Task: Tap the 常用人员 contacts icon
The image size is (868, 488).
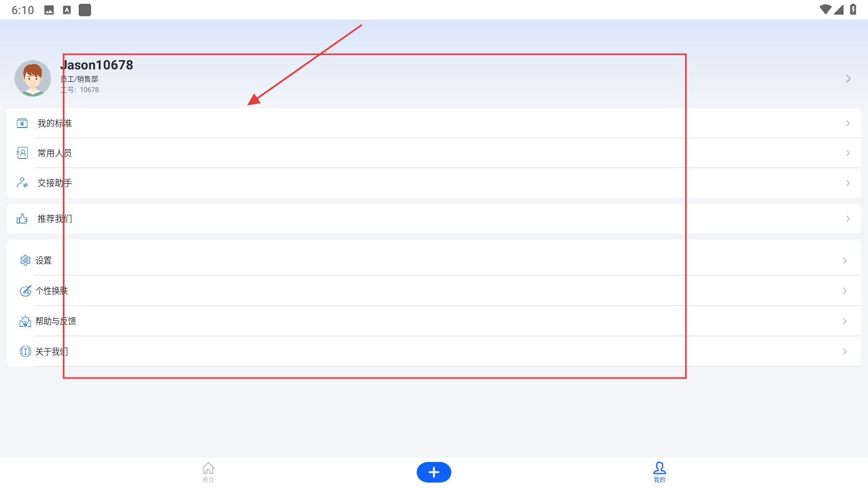Action: tap(22, 153)
